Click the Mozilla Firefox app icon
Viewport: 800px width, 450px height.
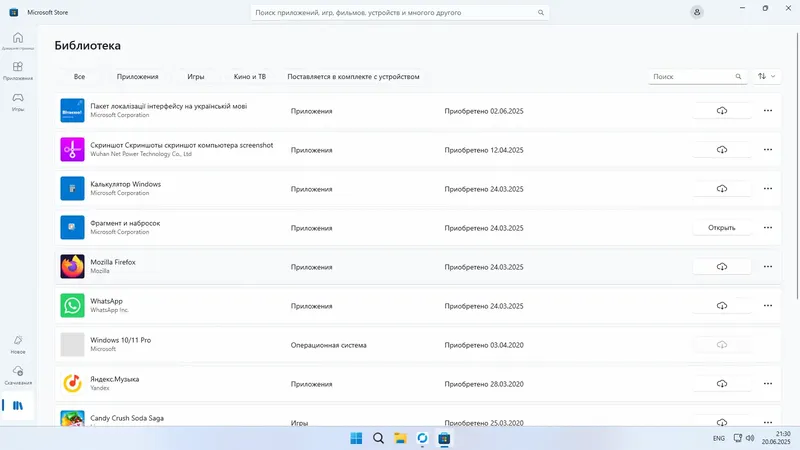72,267
